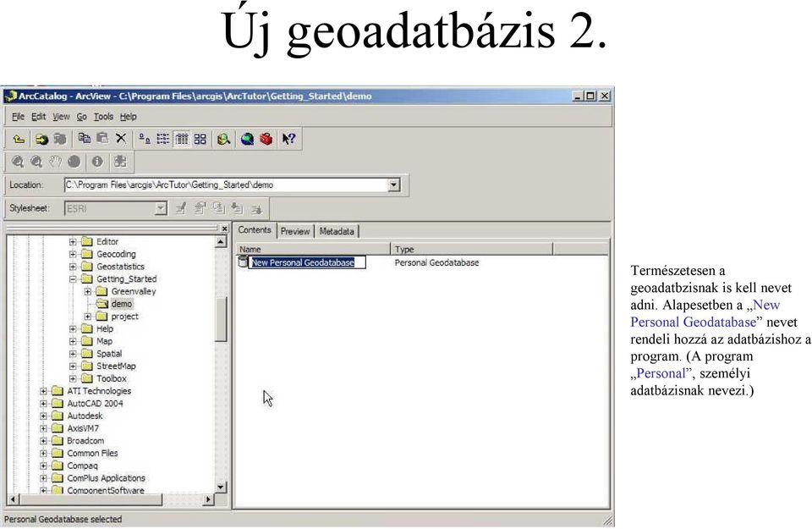812x529 pixels.
Task: Click the Metadata Properties icon
Action: pyautogui.click(x=200, y=208)
